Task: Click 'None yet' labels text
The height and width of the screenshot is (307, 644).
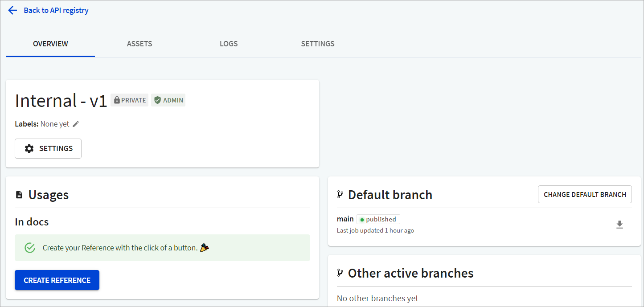Action: [x=55, y=124]
